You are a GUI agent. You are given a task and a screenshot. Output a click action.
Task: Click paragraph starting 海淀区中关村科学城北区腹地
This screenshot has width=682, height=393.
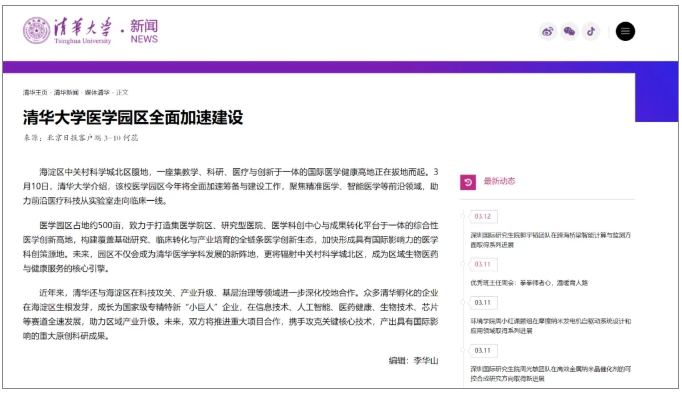[x=231, y=187]
